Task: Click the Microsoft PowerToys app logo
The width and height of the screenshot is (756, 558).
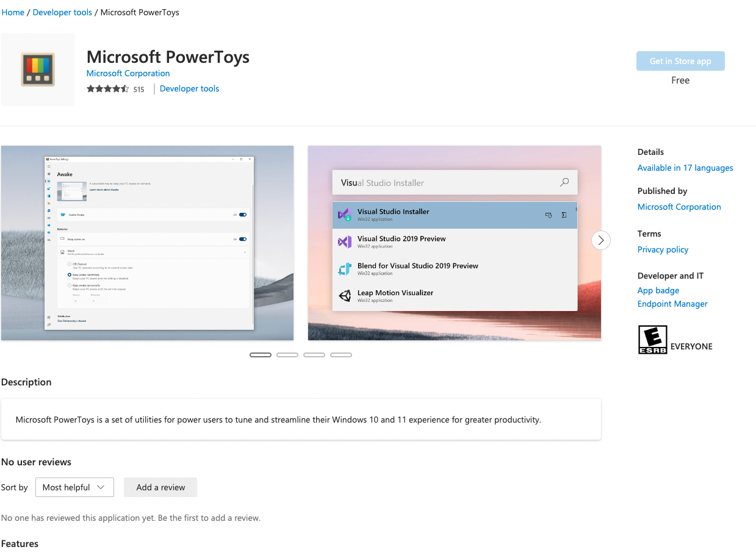Action: tap(38, 70)
